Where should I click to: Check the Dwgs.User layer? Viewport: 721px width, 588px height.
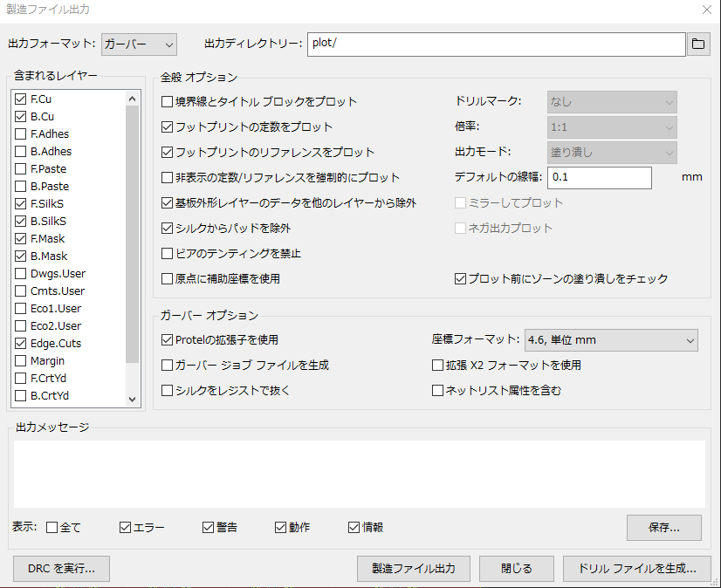click(x=20, y=274)
